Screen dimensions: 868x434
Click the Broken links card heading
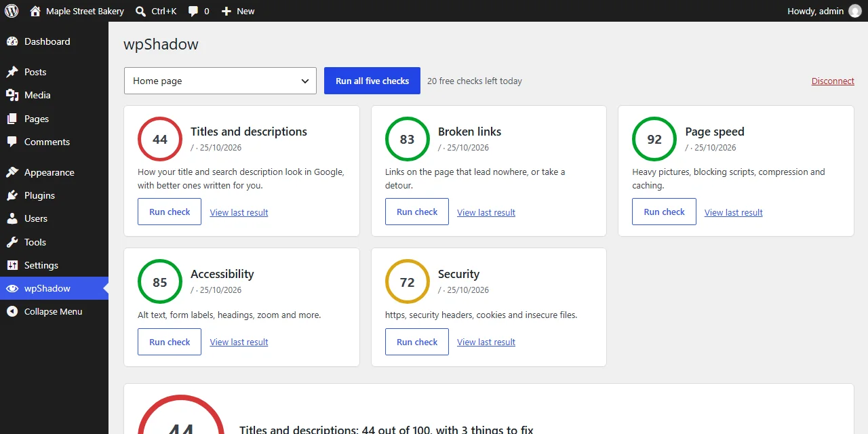[469, 132]
